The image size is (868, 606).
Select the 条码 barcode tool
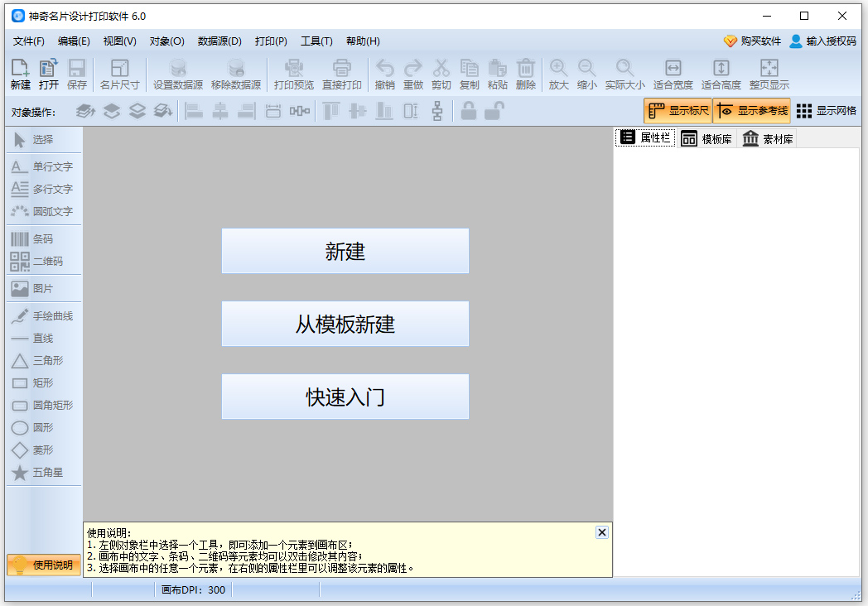[x=36, y=238]
